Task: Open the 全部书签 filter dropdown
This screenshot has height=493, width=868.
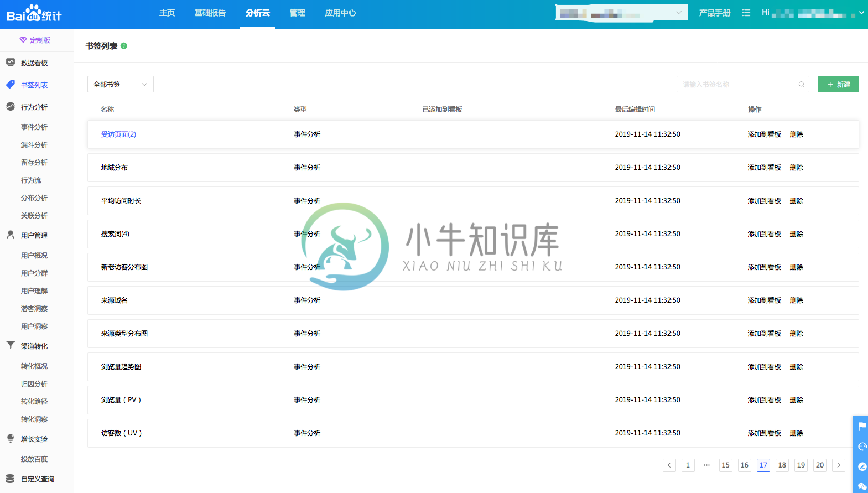Action: click(x=121, y=84)
